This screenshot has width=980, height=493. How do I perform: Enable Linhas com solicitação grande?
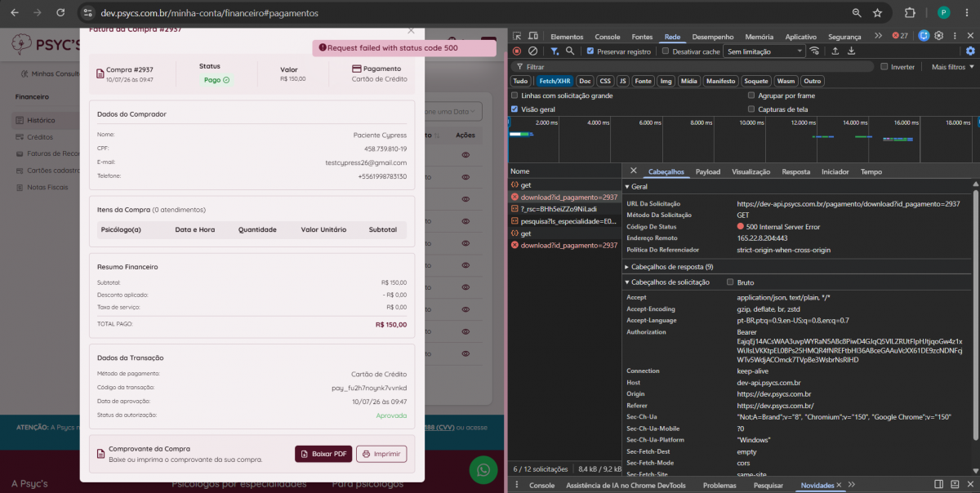click(x=514, y=95)
